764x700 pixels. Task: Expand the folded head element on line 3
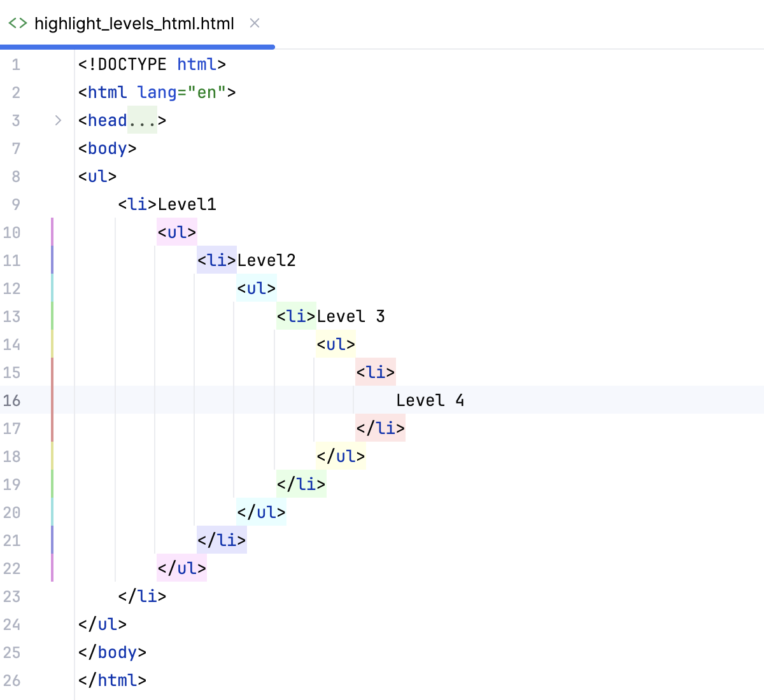tap(58, 120)
